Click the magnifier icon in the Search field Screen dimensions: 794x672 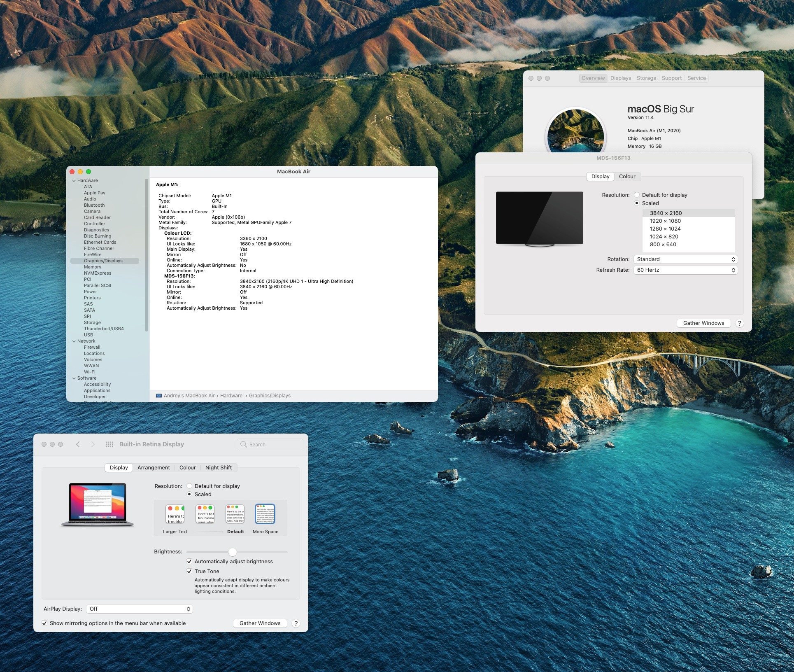point(244,444)
